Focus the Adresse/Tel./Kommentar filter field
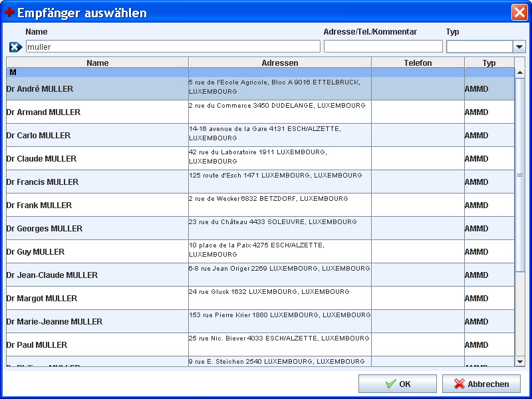 pos(382,47)
